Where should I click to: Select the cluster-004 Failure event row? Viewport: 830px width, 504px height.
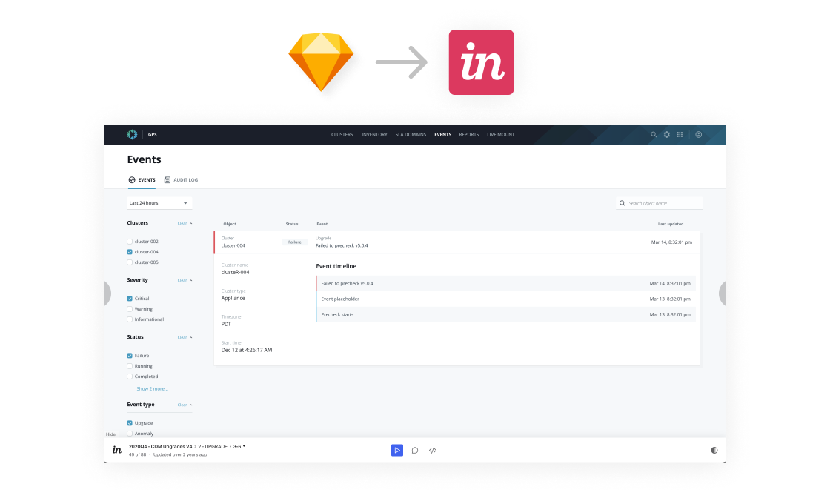tap(456, 242)
